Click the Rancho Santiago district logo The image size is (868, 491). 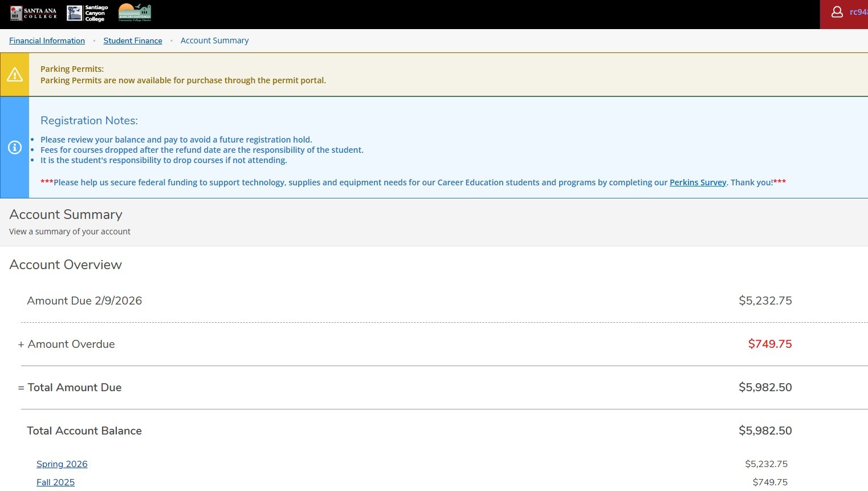click(135, 13)
